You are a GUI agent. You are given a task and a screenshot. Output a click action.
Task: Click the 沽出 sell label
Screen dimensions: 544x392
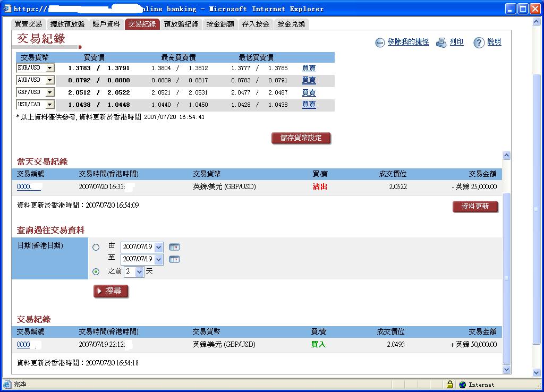coord(319,186)
